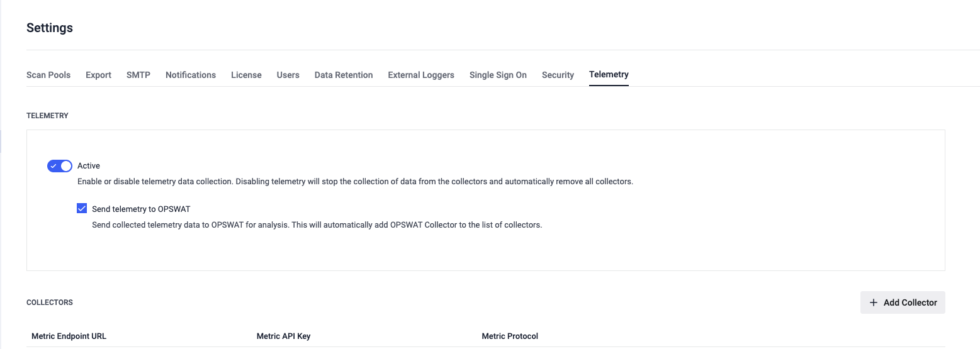Image resolution: width=980 pixels, height=349 pixels.
Task: Click the Telemetry tab
Action: pos(609,74)
